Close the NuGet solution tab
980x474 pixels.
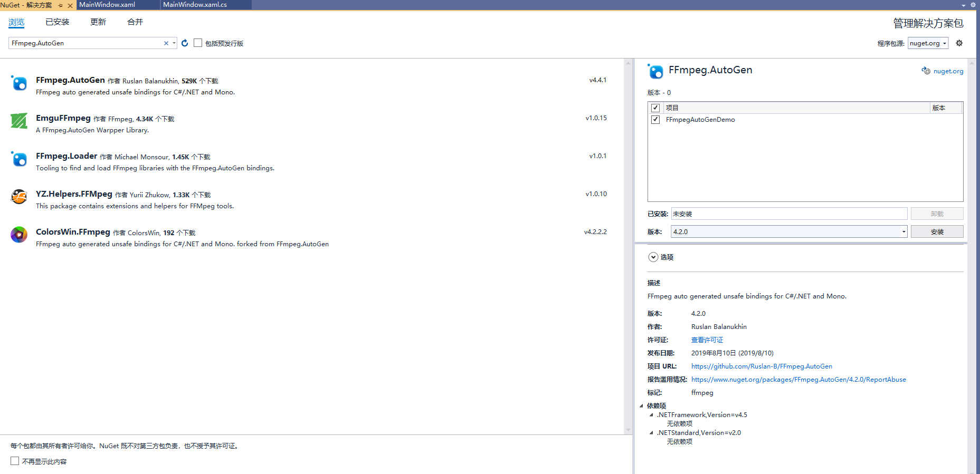pos(70,5)
